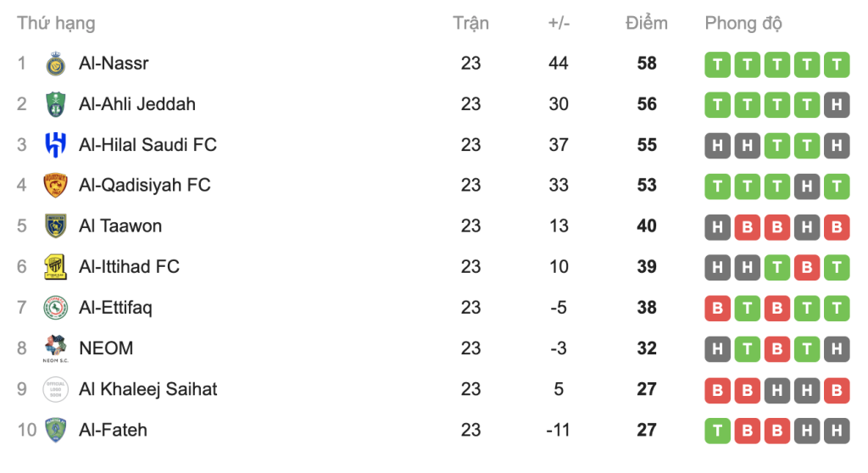Viewport: 868px width, 473px height.
Task: Select the Phong độ column header
Action: [743, 23]
